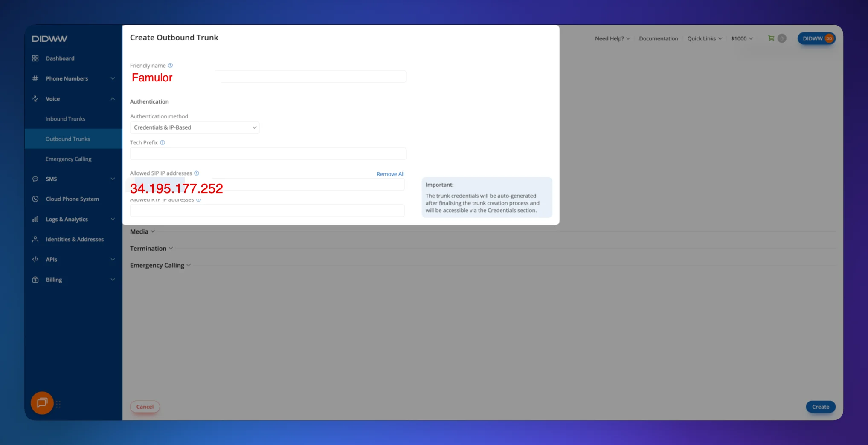Click the APIs code icon

pos(35,259)
